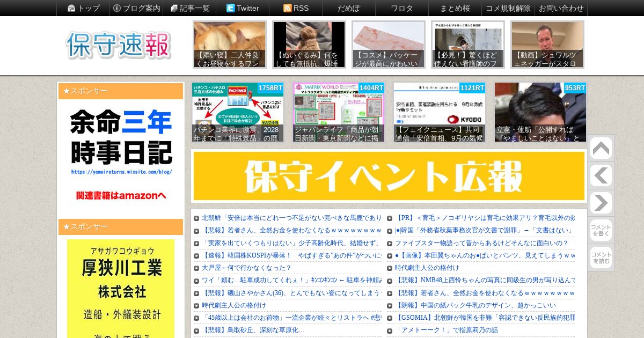Click the house icon next to トップ

click(71, 8)
